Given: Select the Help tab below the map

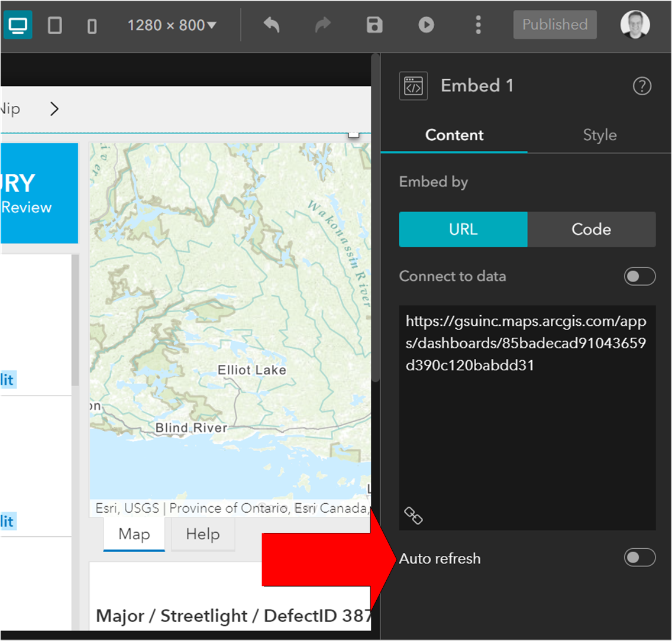Looking at the screenshot, I should 202,534.
